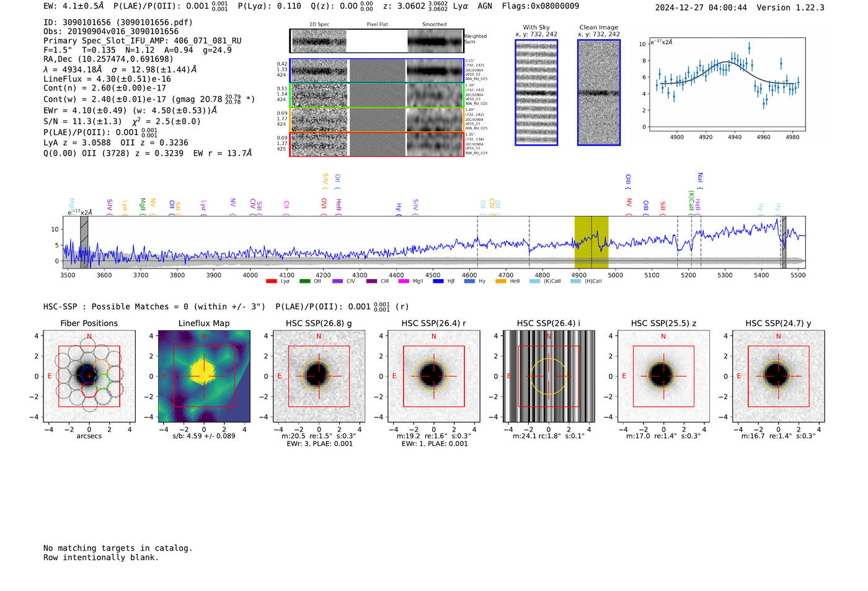868x591 pixels.
Task: Select the ID: 3090101656 line
Action: pyautogui.click(x=118, y=22)
